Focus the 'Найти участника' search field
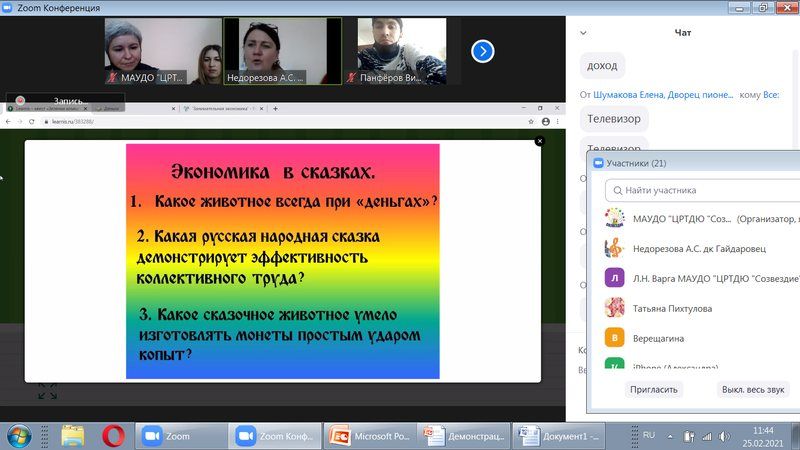 [704, 190]
